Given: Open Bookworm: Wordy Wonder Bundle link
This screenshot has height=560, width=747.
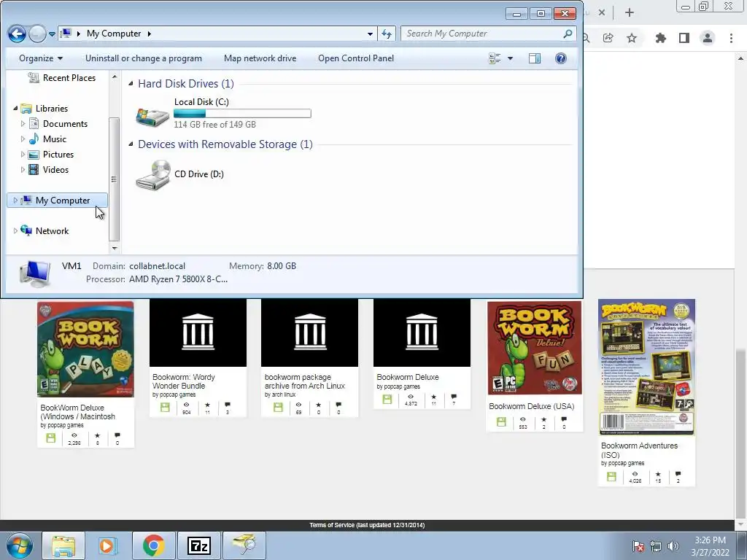Looking at the screenshot, I should tap(183, 381).
